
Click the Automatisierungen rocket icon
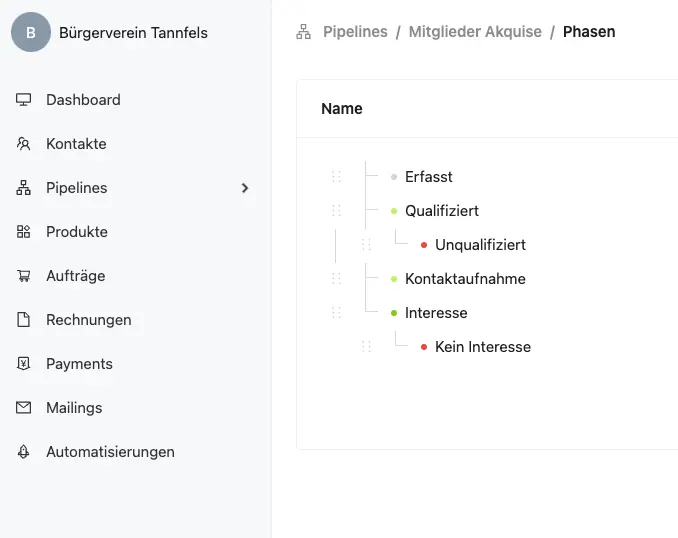[x=24, y=452]
